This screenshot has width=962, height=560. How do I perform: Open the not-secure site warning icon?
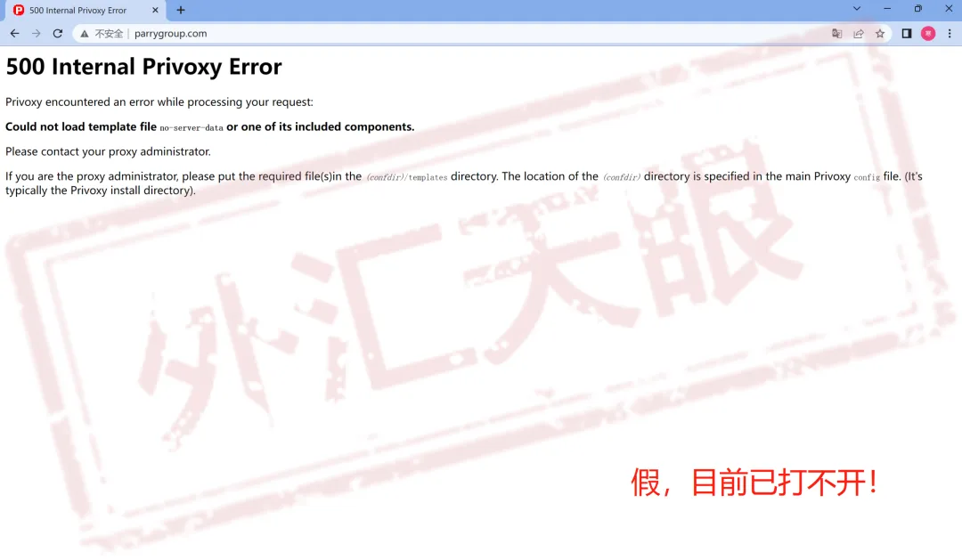(x=85, y=34)
